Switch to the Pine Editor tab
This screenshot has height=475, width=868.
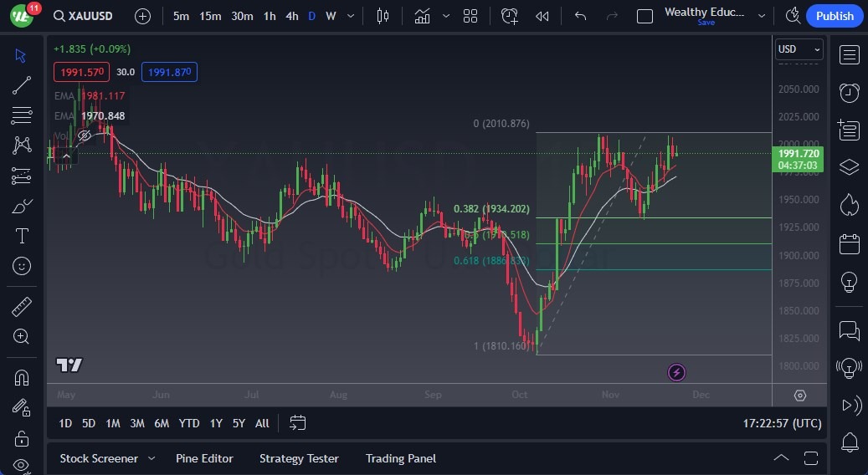204,458
